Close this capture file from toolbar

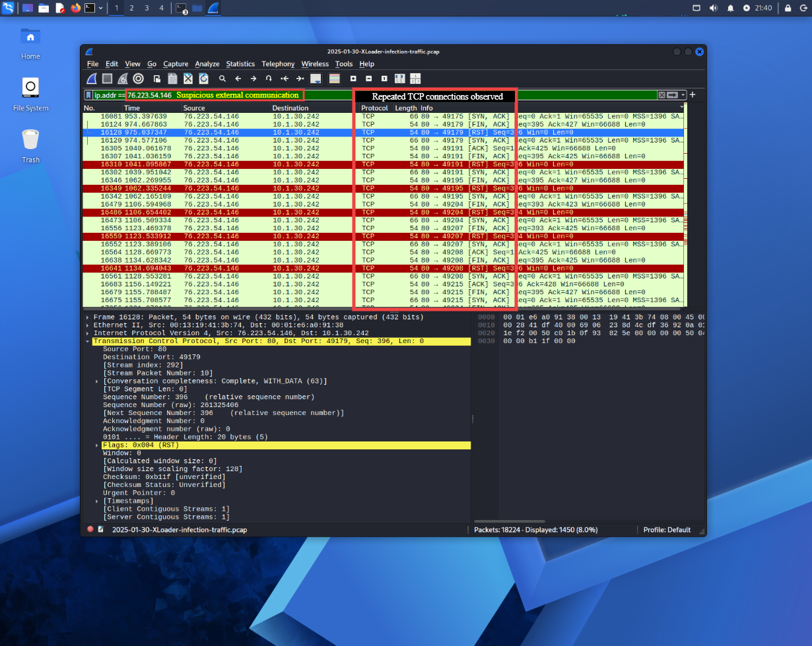pos(188,79)
